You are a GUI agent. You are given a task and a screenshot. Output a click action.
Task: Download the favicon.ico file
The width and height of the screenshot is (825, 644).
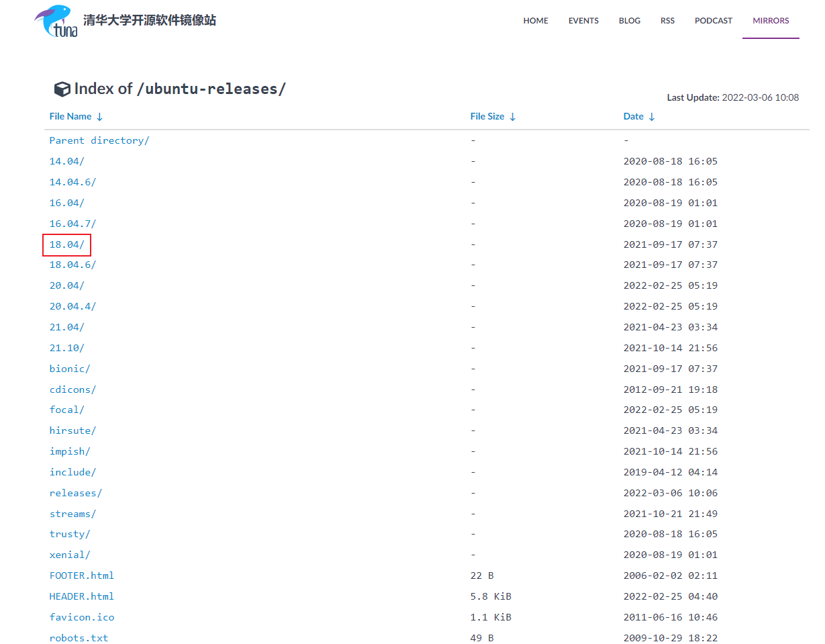(82, 617)
